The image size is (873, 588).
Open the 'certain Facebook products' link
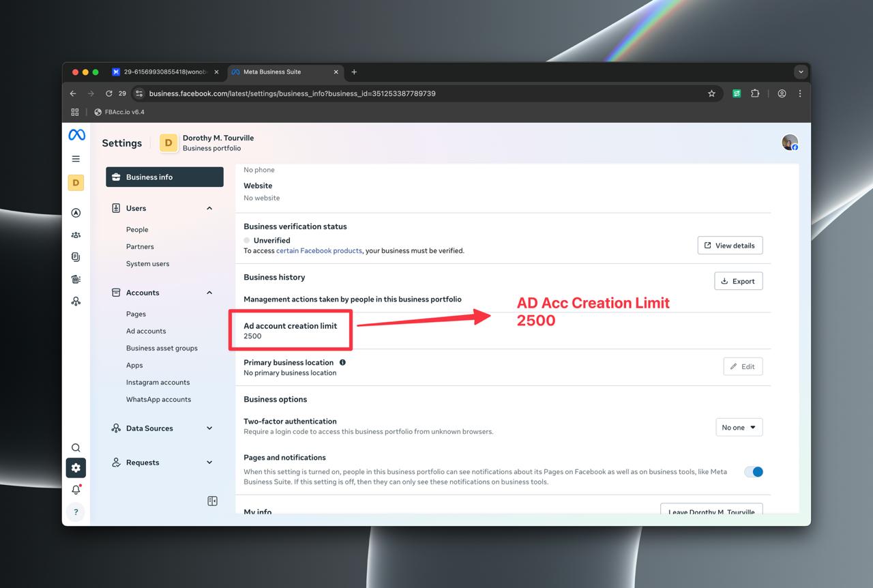point(319,251)
